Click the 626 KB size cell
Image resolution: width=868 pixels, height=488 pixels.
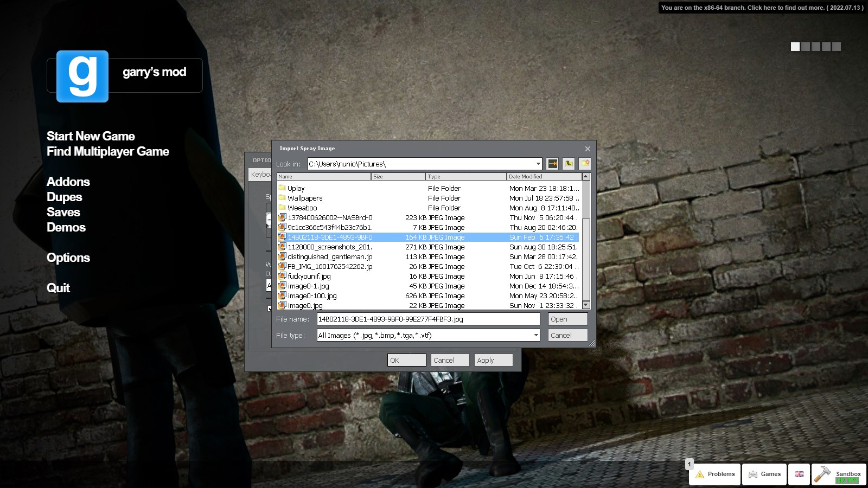pyautogui.click(x=416, y=296)
